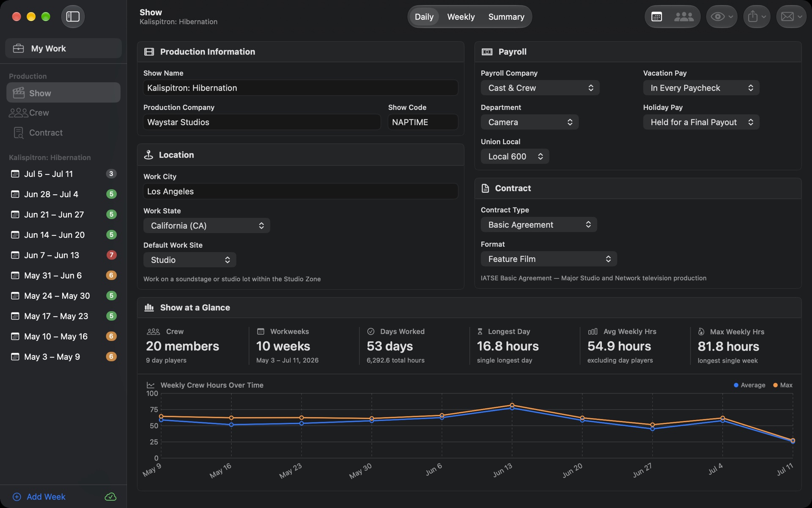Open the Work State California dropdown
Viewport: 812px width, 508px height.
tap(206, 226)
